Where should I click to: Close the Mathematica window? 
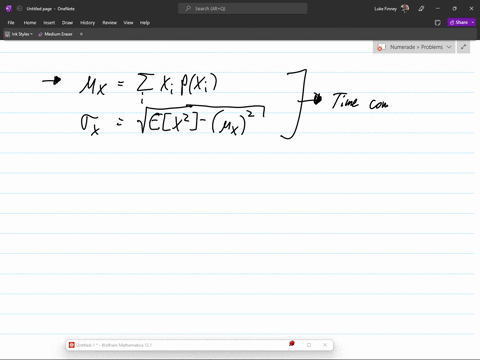coord(325,345)
